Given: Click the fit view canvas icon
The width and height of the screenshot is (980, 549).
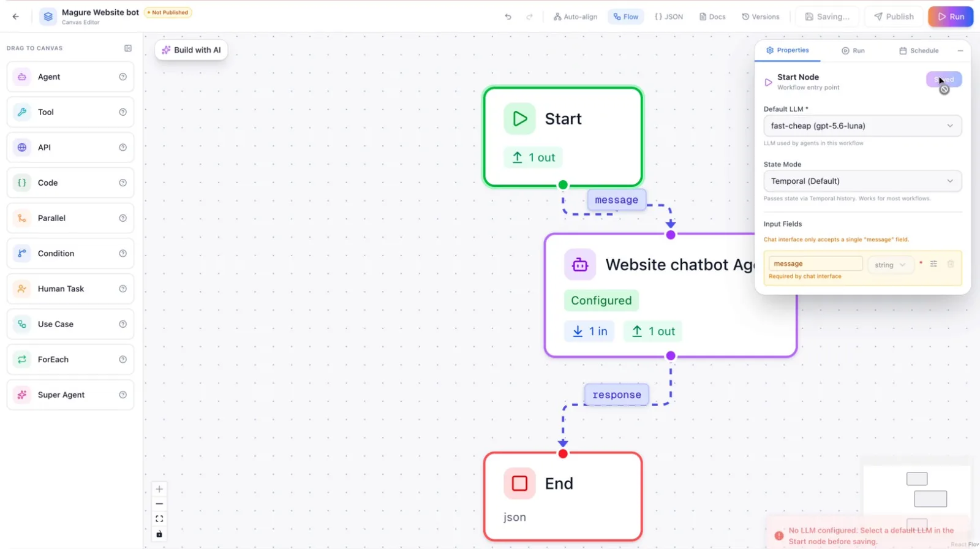Looking at the screenshot, I should click(x=159, y=519).
